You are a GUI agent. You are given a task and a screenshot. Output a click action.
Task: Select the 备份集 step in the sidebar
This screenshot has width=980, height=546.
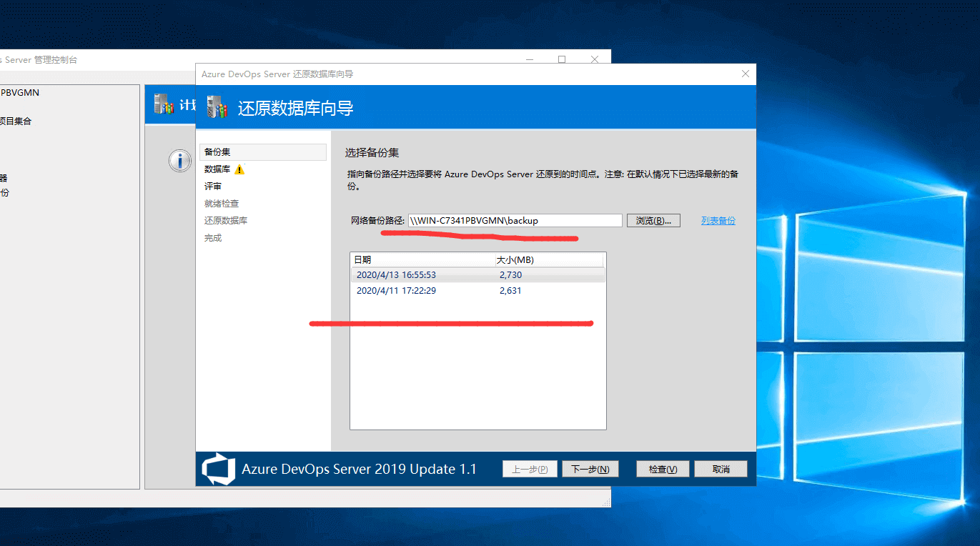(x=217, y=152)
